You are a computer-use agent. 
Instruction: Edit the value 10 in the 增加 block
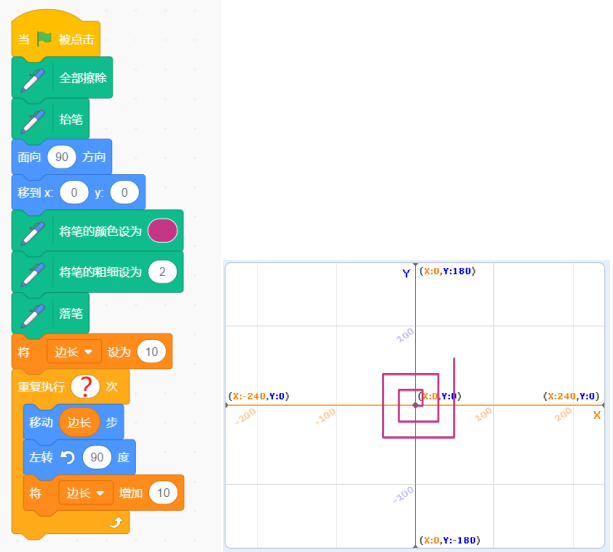(163, 493)
